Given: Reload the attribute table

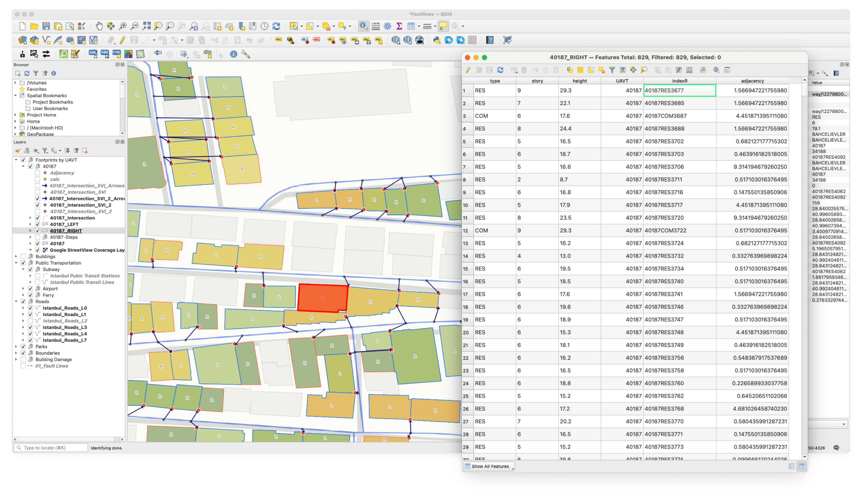Looking at the screenshot, I should 500,70.
